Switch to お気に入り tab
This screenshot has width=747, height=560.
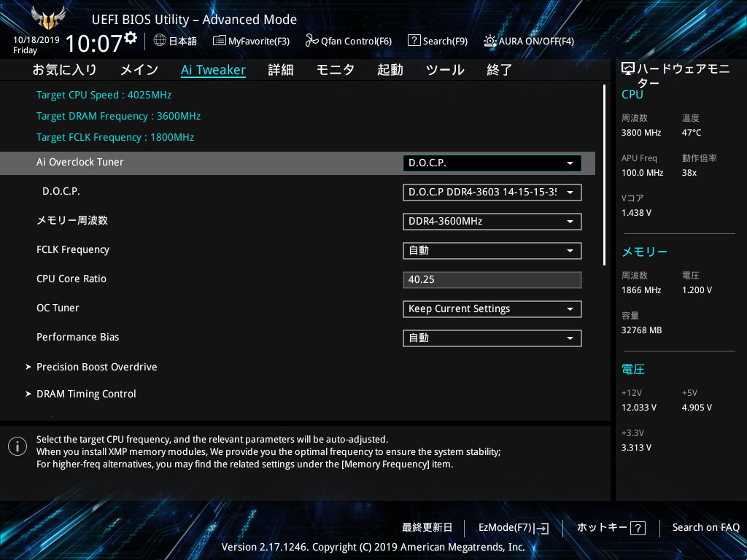[x=64, y=70]
